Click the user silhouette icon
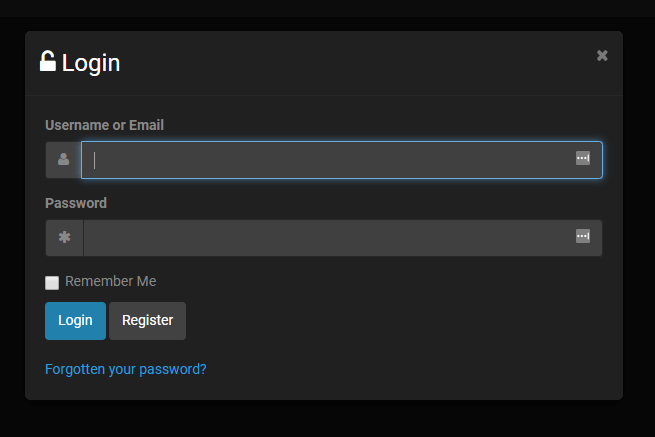Image resolution: width=655 pixels, height=437 pixels. click(x=64, y=160)
